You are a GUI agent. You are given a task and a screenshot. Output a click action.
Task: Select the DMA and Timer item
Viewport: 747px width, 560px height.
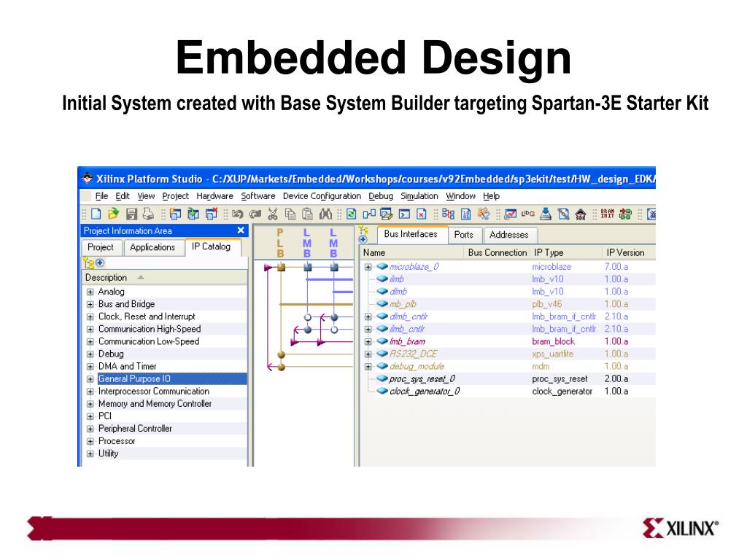point(127,366)
